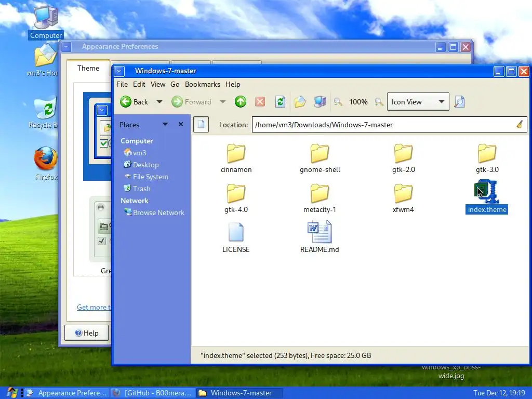Image resolution: width=532 pixels, height=399 pixels.
Task: Click the red Stop loading icon
Action: tap(260, 102)
